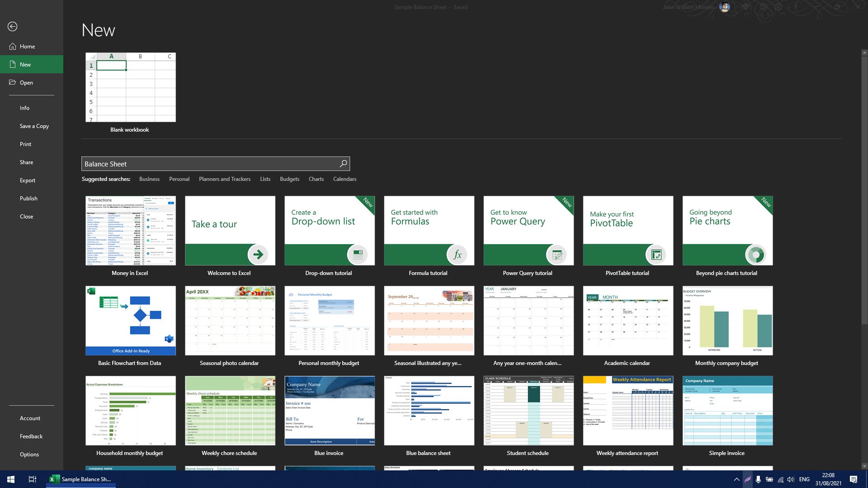Click the Personal suggested search
Image resolution: width=868 pixels, height=488 pixels.
click(x=179, y=179)
